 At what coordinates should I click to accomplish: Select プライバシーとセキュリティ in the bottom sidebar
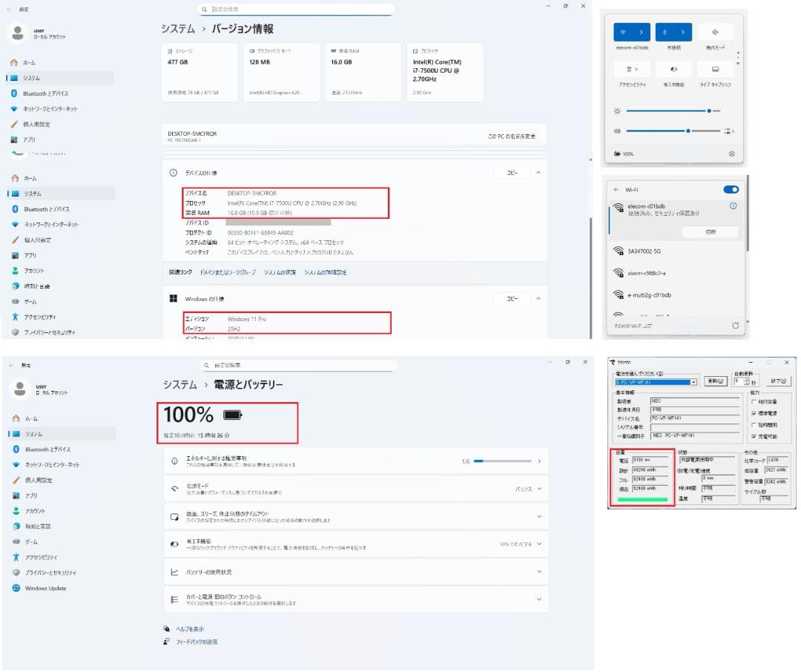[50, 573]
